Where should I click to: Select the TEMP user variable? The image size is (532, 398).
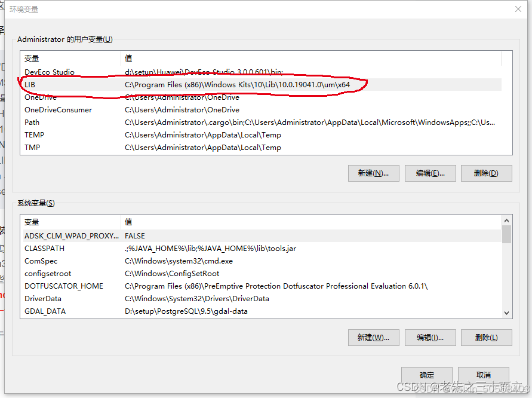point(72,134)
